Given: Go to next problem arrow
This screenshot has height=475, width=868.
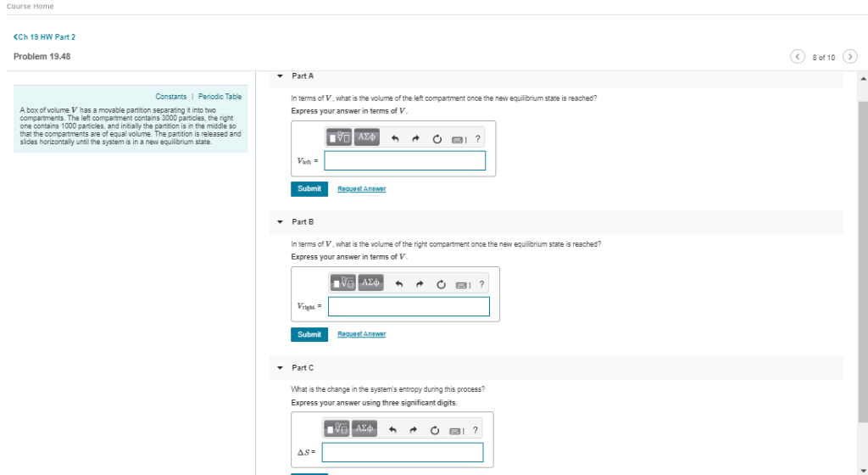Looking at the screenshot, I should pos(849,57).
